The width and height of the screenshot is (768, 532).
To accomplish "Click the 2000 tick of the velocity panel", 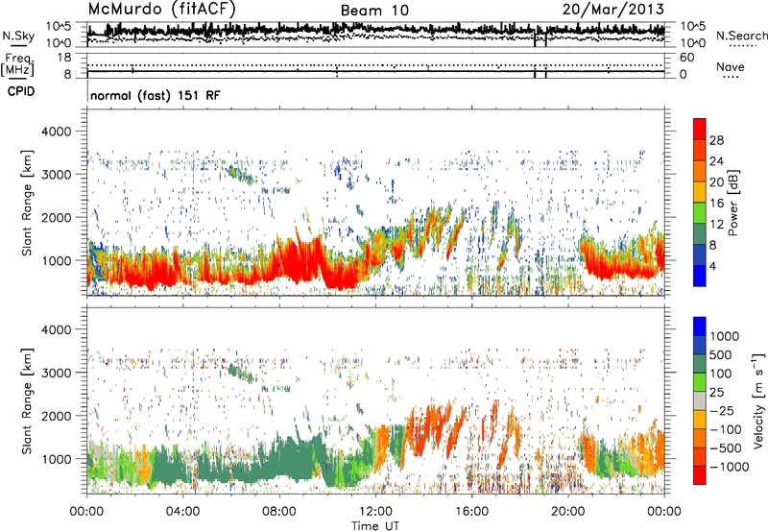I will click(x=56, y=416).
